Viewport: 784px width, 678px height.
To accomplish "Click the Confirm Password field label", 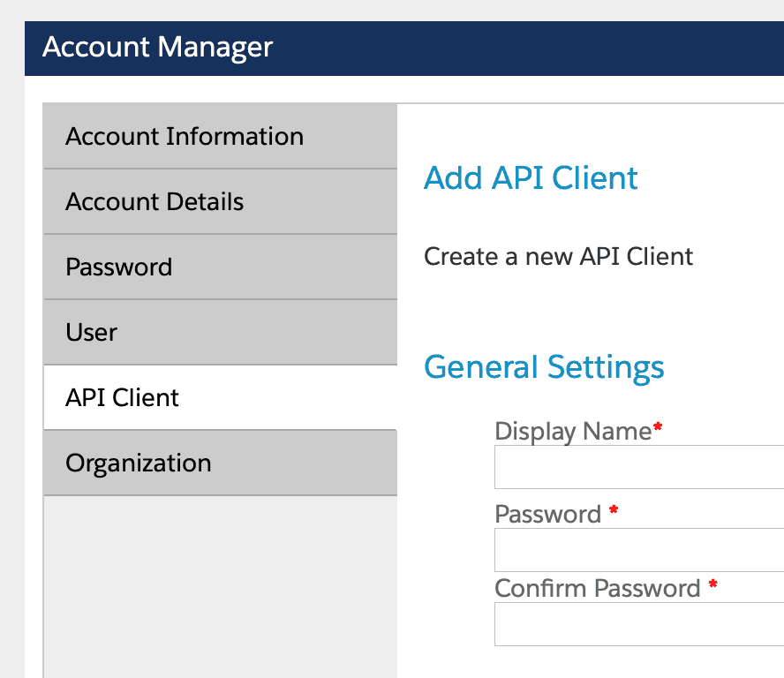I will (598, 588).
